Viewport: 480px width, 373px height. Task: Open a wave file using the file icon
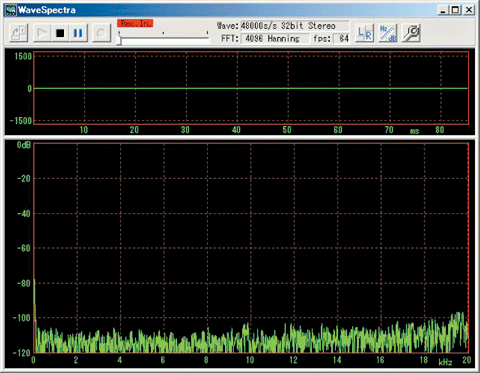tap(18, 33)
